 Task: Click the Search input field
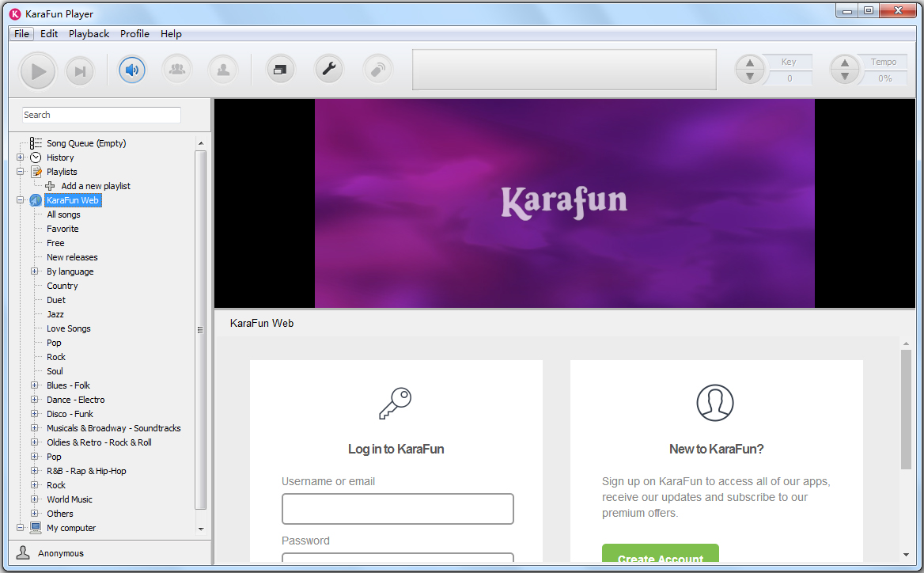coord(101,115)
